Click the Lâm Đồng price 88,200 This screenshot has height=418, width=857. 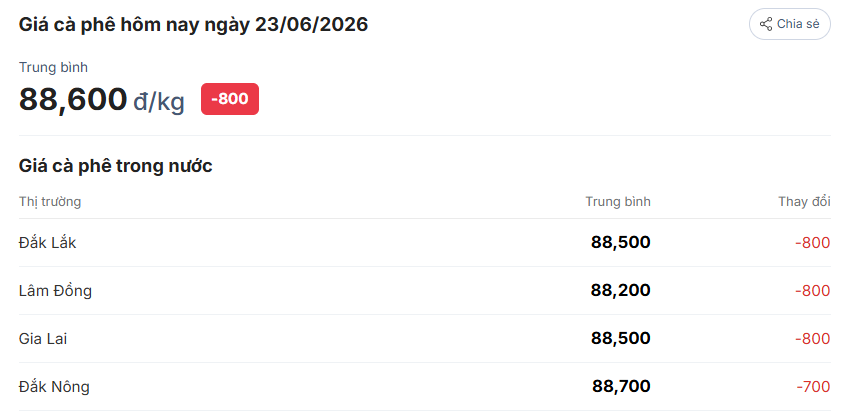[621, 291]
